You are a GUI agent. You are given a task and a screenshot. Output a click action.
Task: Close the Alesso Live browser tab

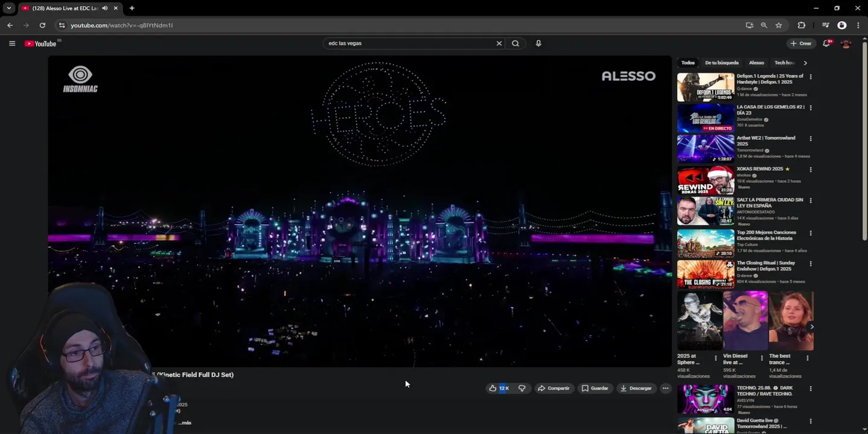[x=116, y=8]
